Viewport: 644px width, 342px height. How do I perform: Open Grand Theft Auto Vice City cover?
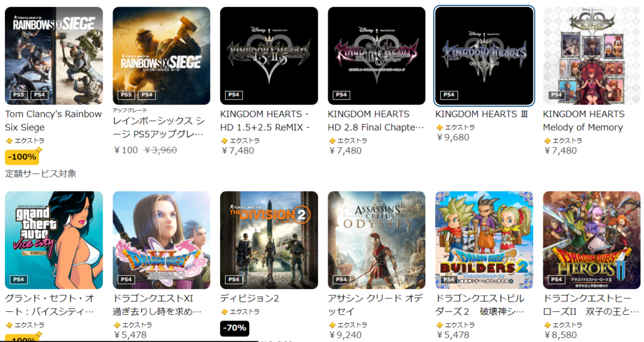pos(54,240)
